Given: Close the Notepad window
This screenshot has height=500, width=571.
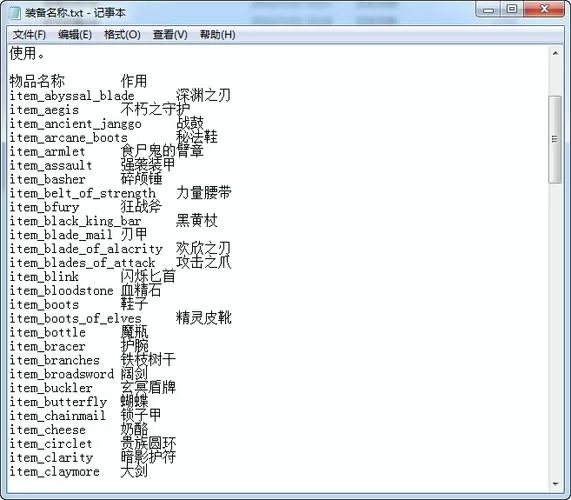Looking at the screenshot, I should point(544,9).
